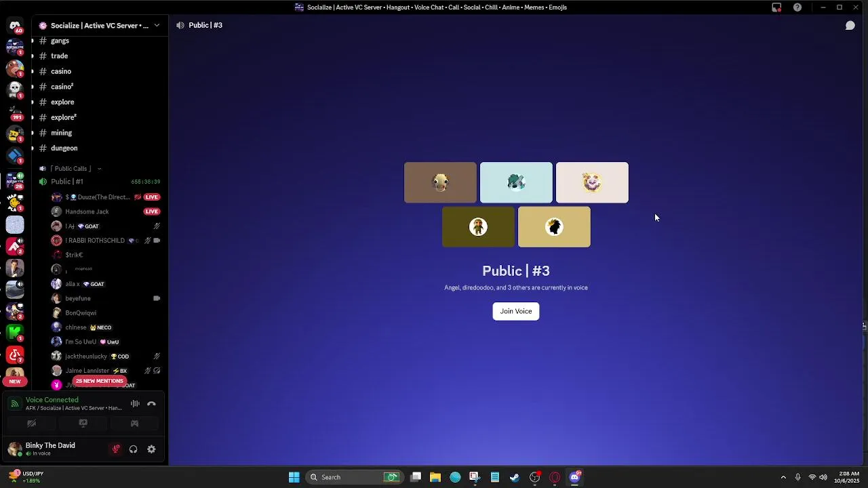
Task: Click the Public | #3 channel header title
Action: [x=205, y=25]
